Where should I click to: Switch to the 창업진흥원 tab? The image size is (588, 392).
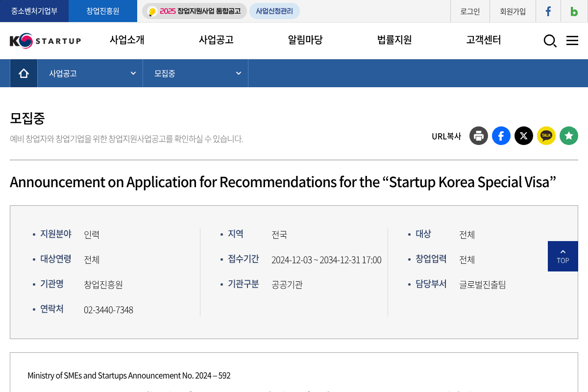click(102, 11)
